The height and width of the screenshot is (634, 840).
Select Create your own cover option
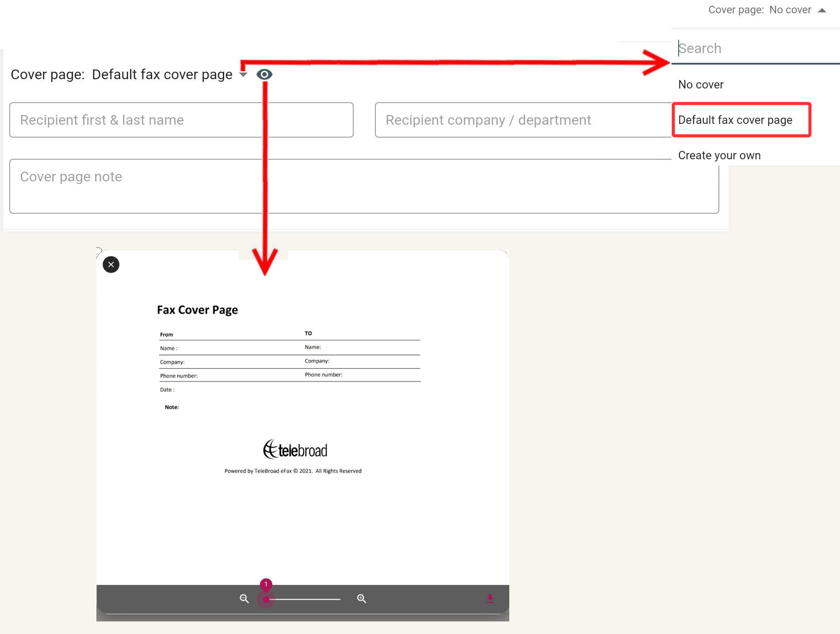(719, 155)
